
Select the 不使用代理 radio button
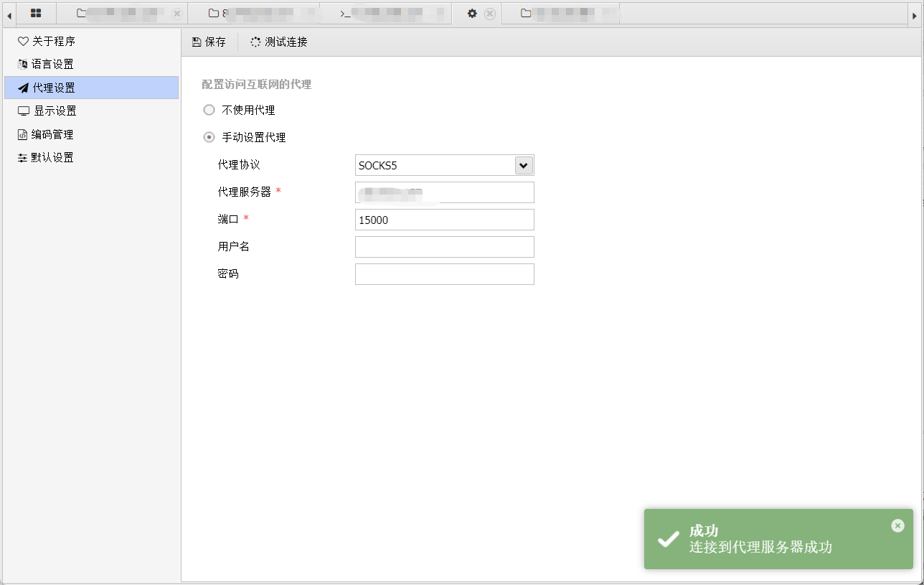pyautogui.click(x=209, y=110)
